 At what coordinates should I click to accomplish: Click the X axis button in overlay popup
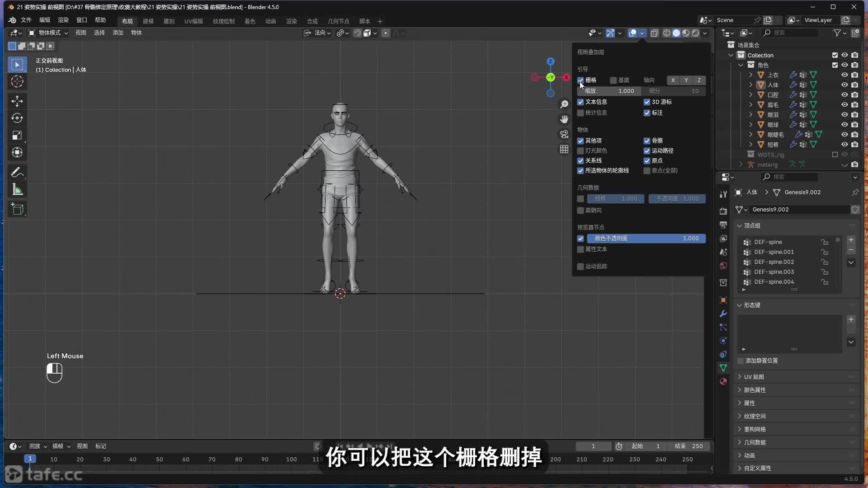673,80
